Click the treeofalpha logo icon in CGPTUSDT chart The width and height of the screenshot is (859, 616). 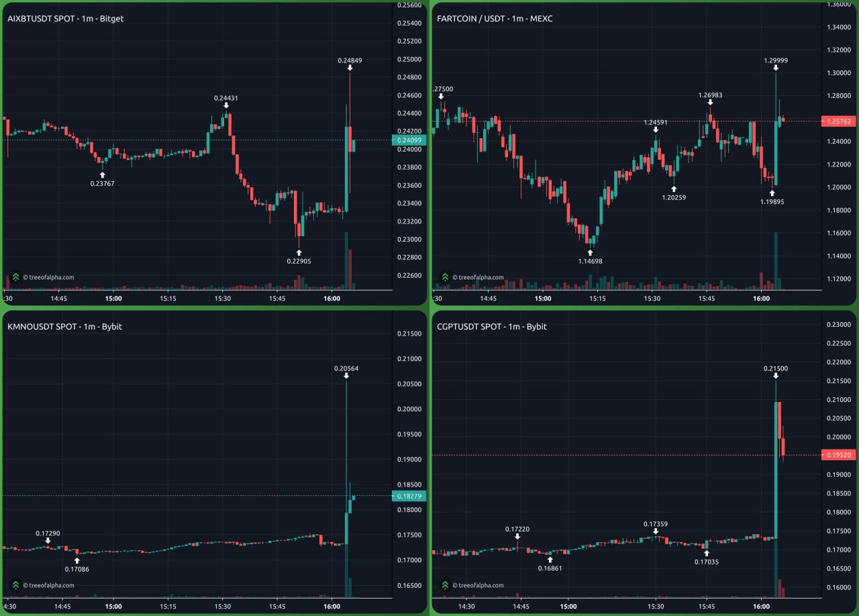point(444,585)
